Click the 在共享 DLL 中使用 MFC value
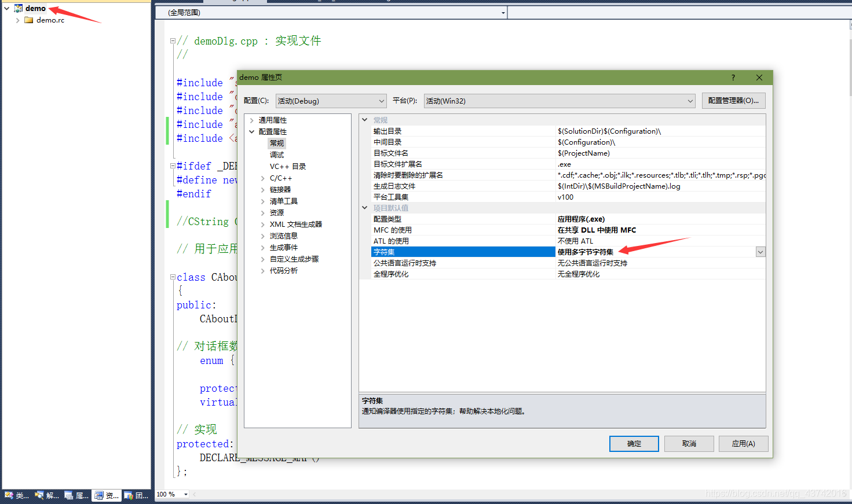 tap(597, 230)
